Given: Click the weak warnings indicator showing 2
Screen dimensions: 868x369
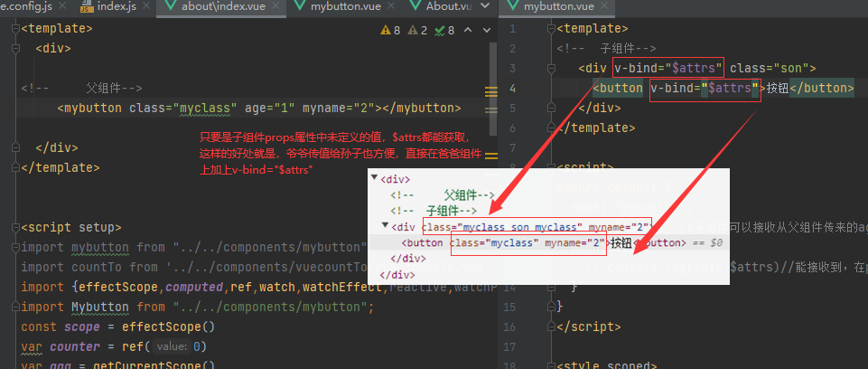Looking at the screenshot, I should click(x=418, y=31).
